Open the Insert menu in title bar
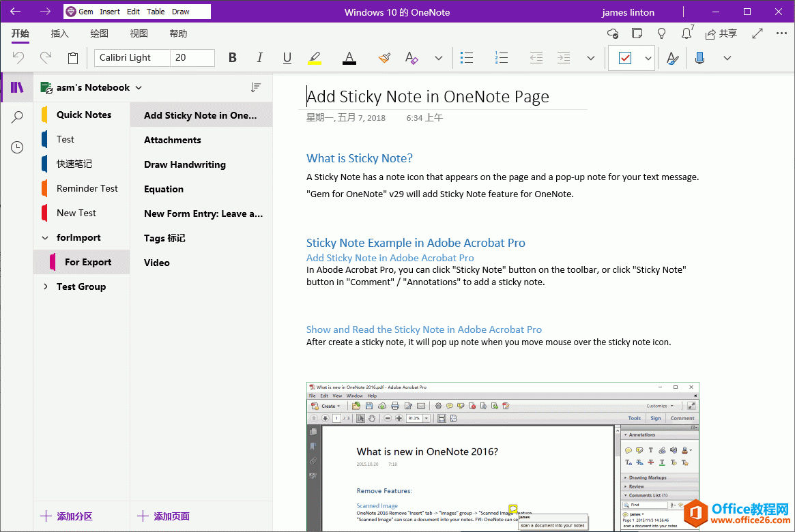 [110, 11]
